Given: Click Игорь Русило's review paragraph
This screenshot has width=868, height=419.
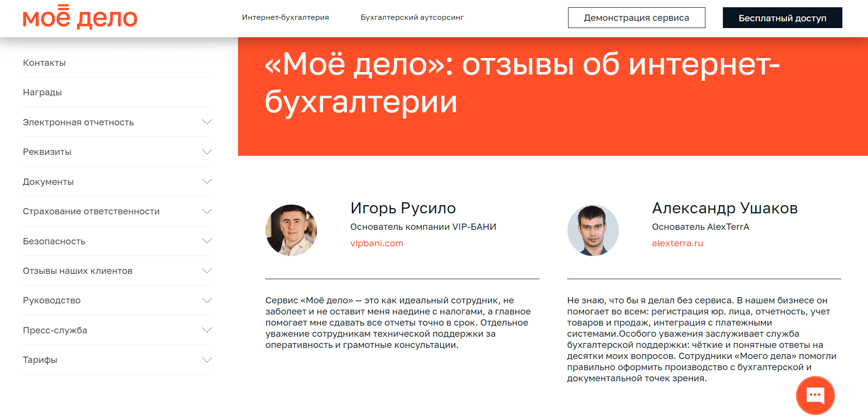Looking at the screenshot, I should click(x=398, y=323).
